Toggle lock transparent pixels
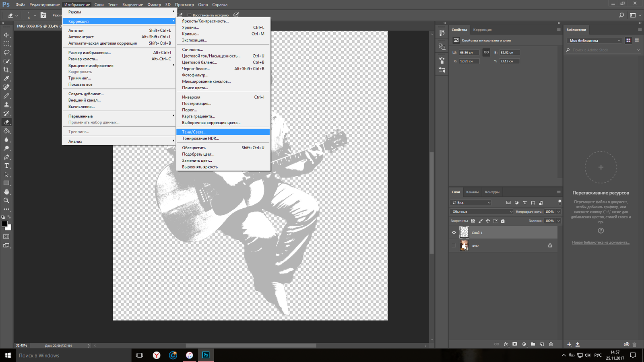Viewport: 644px width, 362px height. (x=473, y=221)
